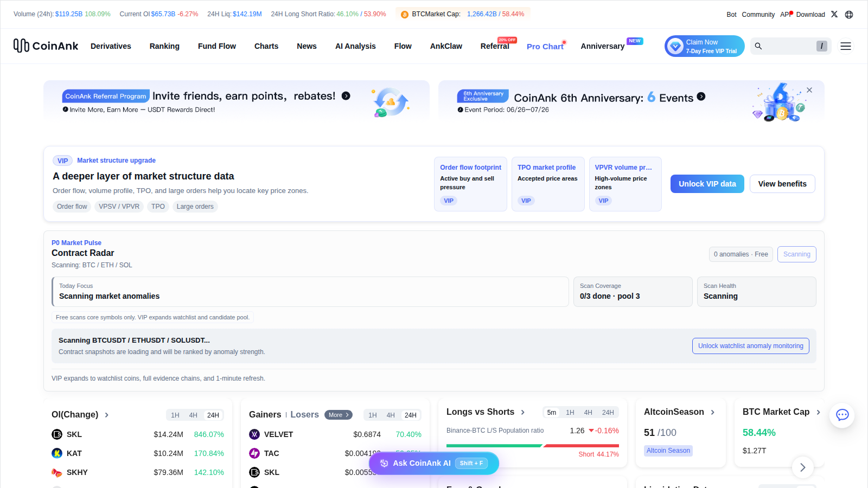The width and height of the screenshot is (868, 488).
Task: Open Charts menu
Action: (266, 46)
